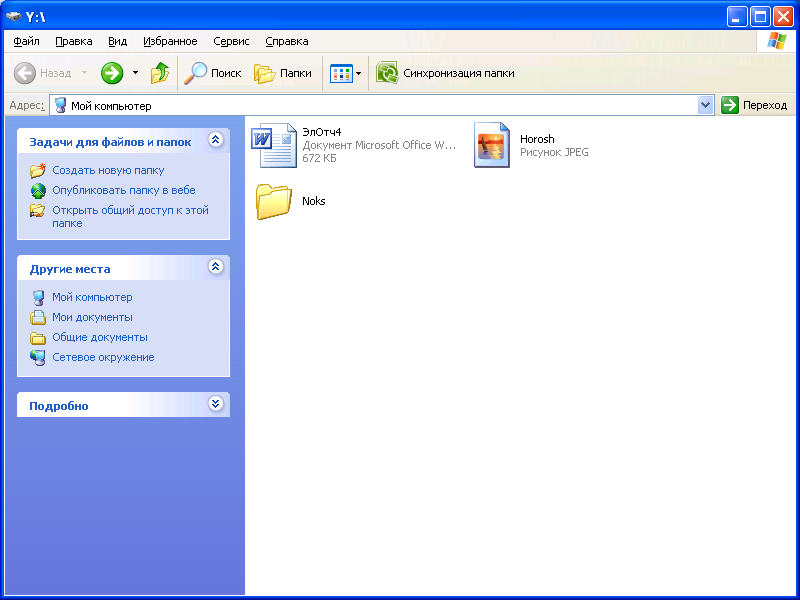
Task: Click the computer icon beside Мой компьютер link
Action: pyautogui.click(x=38, y=297)
